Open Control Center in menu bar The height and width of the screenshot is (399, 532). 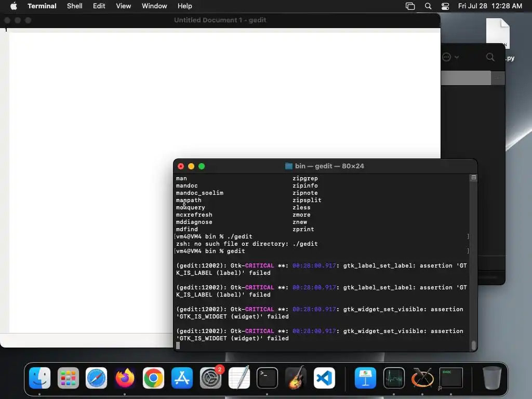pyautogui.click(x=445, y=6)
